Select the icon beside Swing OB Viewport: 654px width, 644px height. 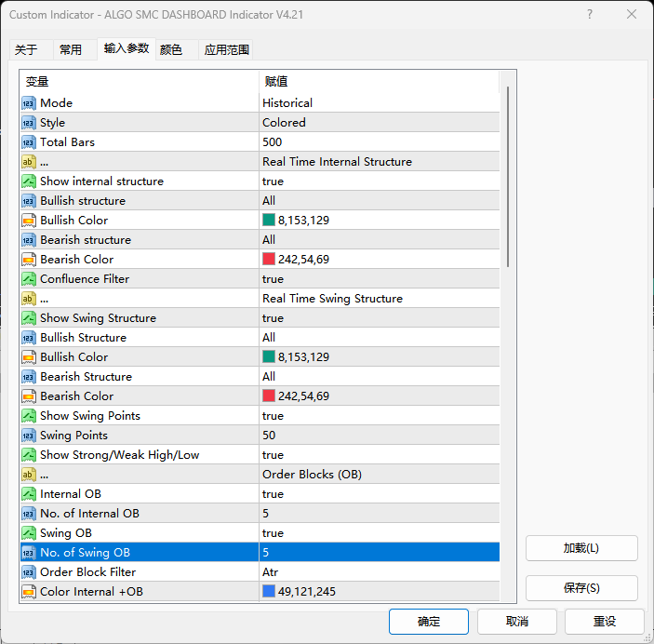point(28,533)
